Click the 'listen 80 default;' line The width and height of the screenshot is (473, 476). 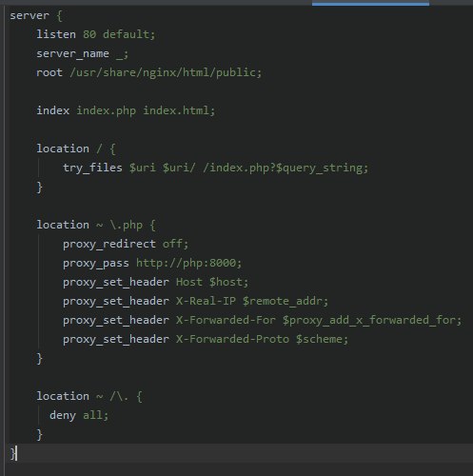(x=96, y=34)
